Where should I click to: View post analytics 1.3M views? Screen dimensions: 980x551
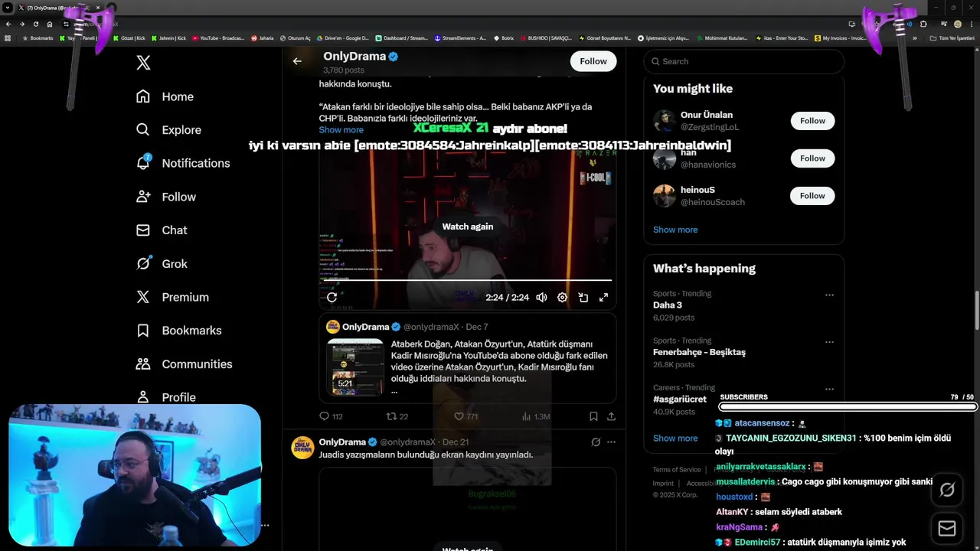point(535,416)
